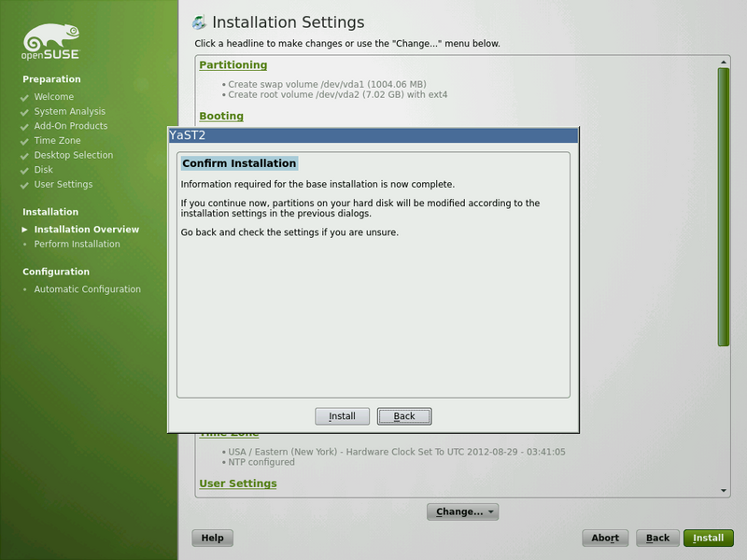
Task: Open the User Settings headline link
Action: point(238,483)
